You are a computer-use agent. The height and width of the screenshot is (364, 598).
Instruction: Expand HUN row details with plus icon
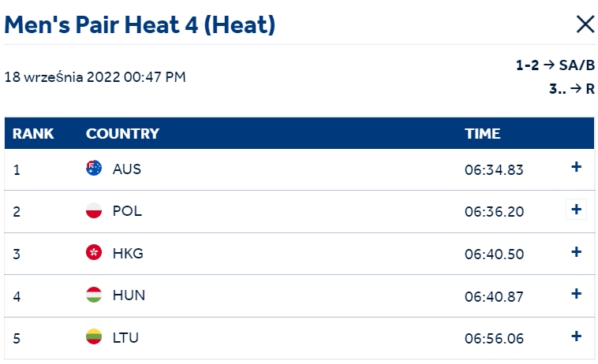pyautogui.click(x=576, y=294)
